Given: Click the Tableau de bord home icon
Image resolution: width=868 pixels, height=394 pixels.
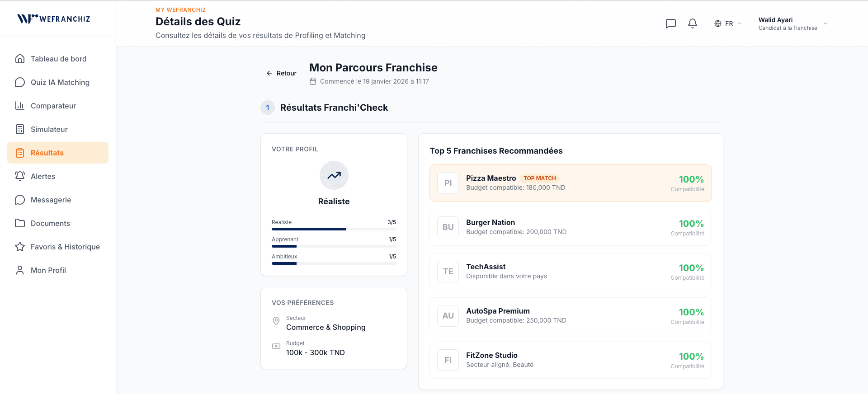Looking at the screenshot, I should [x=20, y=59].
